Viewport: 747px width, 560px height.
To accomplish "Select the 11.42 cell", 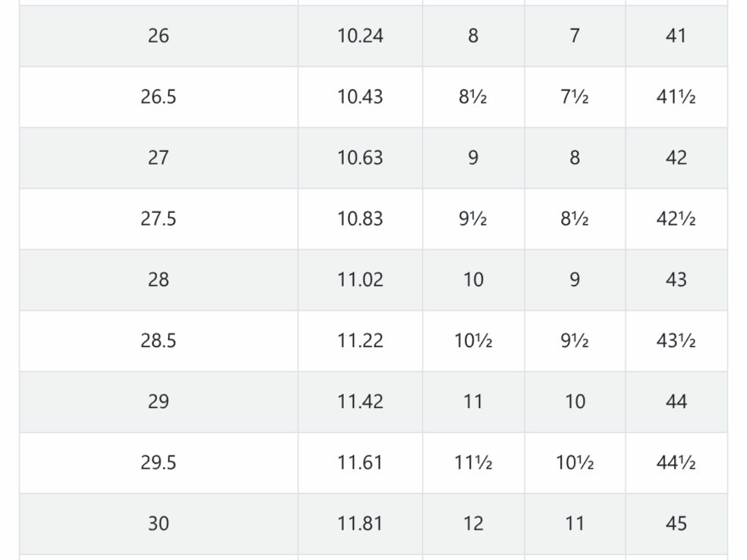I will [x=360, y=402].
